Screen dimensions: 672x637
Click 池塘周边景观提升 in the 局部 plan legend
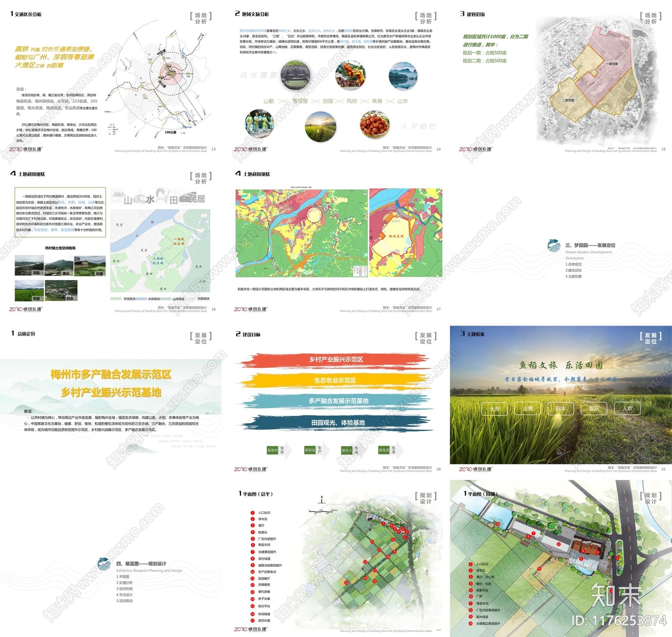click(488, 624)
